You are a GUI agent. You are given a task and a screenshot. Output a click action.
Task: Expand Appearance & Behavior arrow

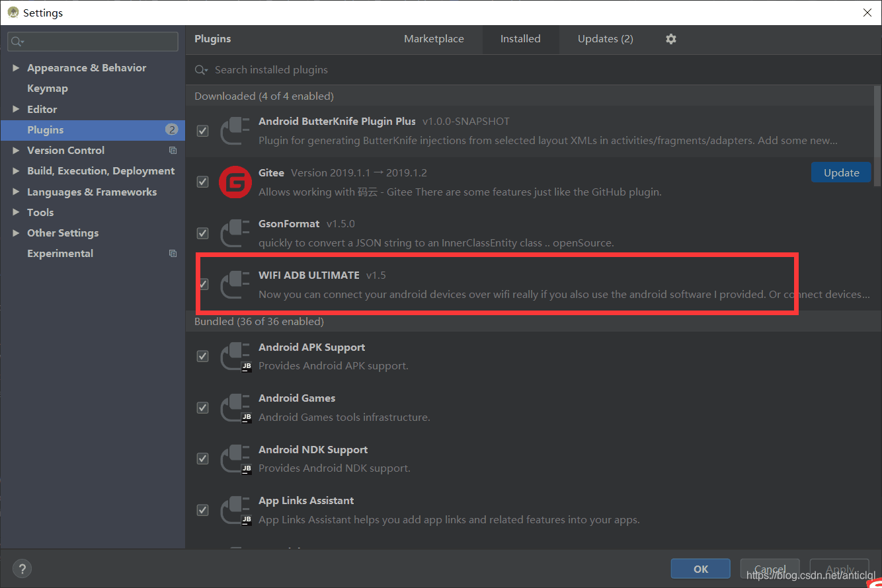[x=16, y=68]
